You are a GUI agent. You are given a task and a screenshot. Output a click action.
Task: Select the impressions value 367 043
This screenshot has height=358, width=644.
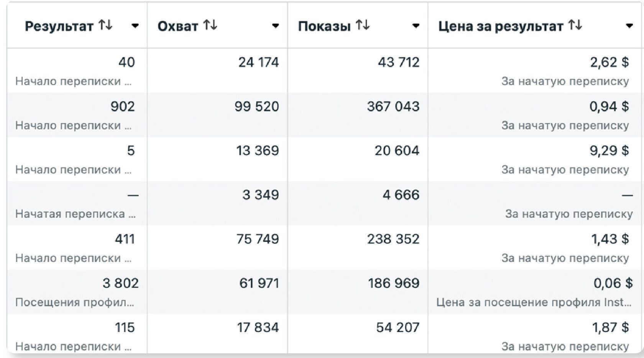tap(393, 106)
